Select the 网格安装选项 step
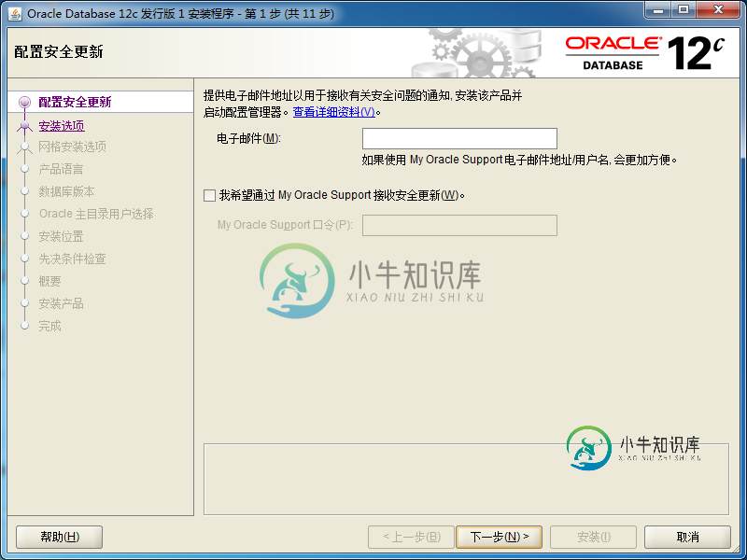The width and height of the screenshot is (747, 560). click(x=73, y=147)
